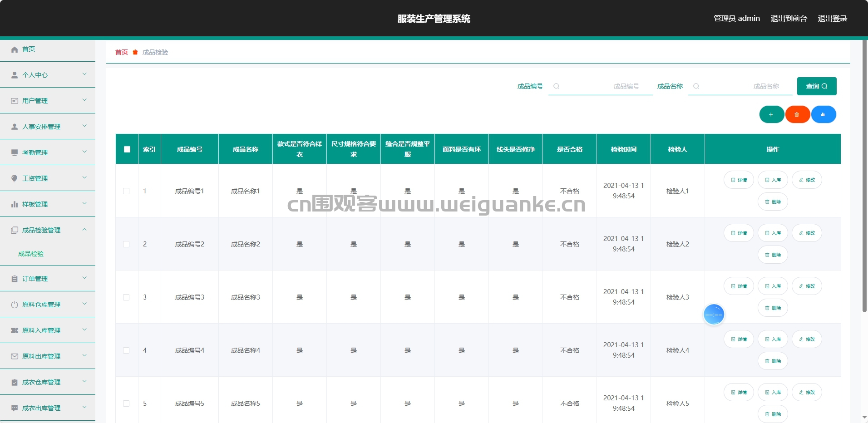
Task: Open the 成衣仓库管理 menu label
Action: [41, 382]
